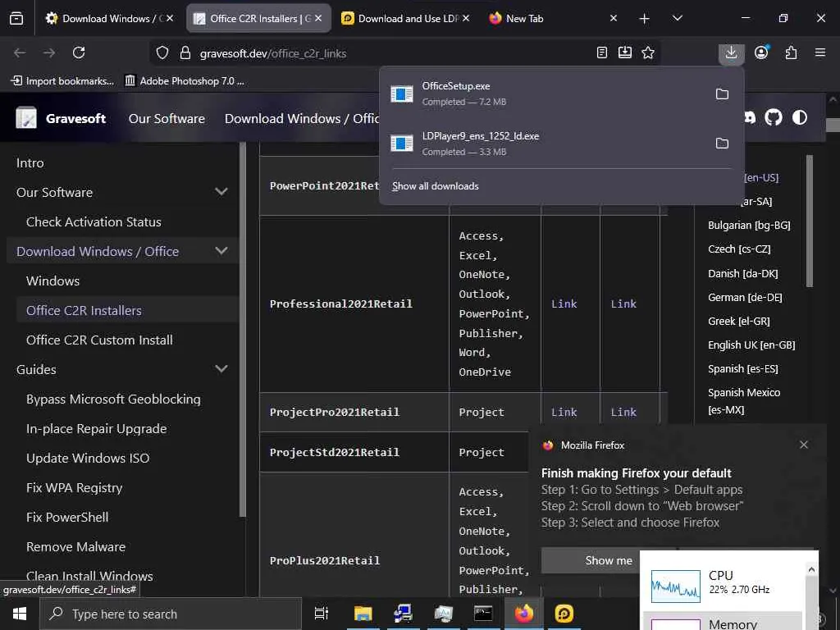Viewport: 840px width, 630px height.
Task: Open File Explorer from taskbar
Action: [363, 614]
